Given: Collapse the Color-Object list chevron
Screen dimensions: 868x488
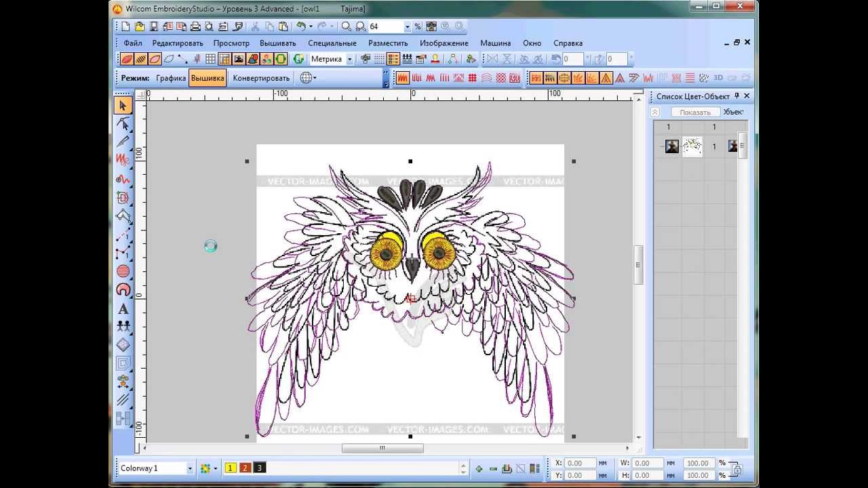Looking at the screenshot, I should (655, 112).
